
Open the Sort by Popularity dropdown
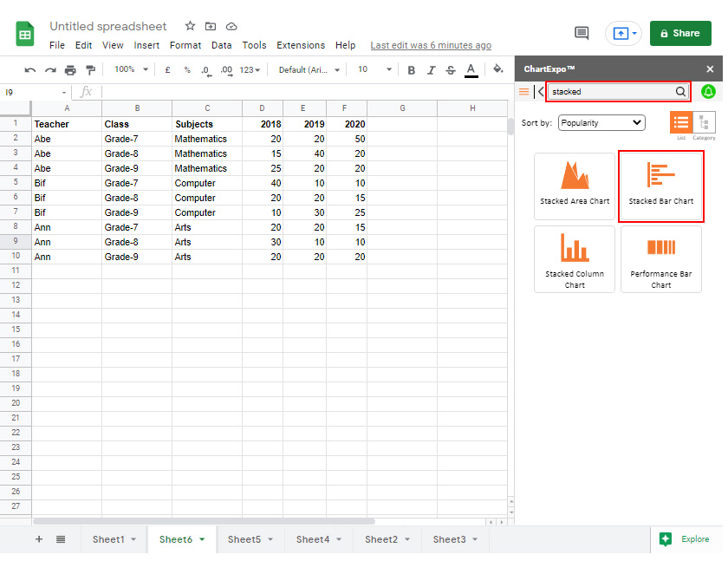click(601, 122)
